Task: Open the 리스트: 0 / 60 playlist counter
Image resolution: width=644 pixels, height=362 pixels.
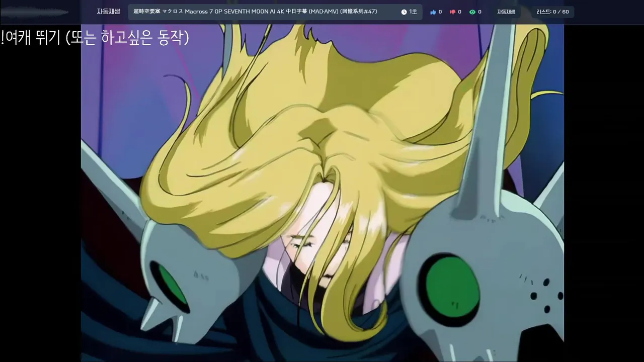Action: (x=553, y=12)
